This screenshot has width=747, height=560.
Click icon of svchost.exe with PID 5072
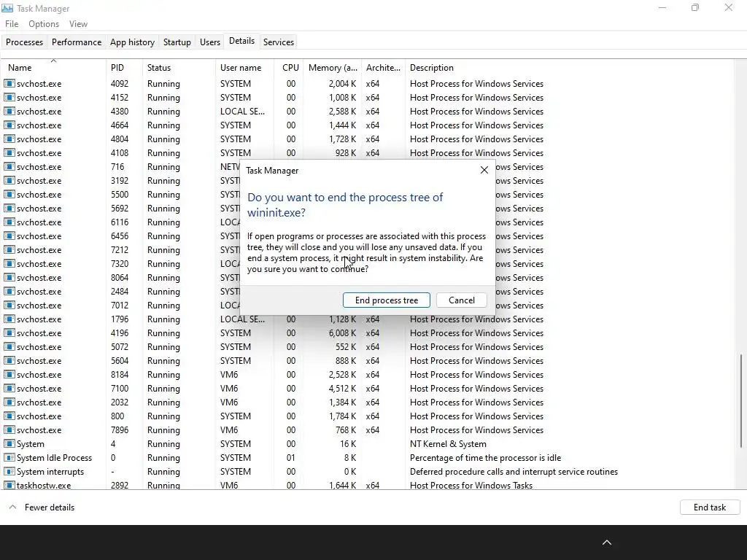pos(9,346)
